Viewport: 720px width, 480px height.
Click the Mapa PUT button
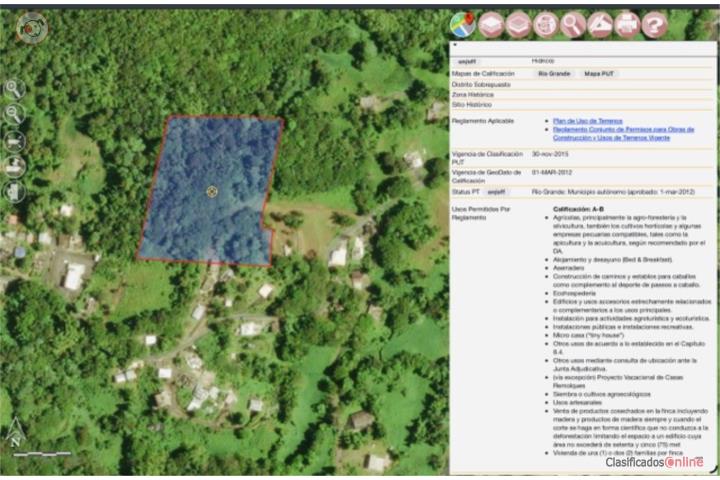point(599,73)
